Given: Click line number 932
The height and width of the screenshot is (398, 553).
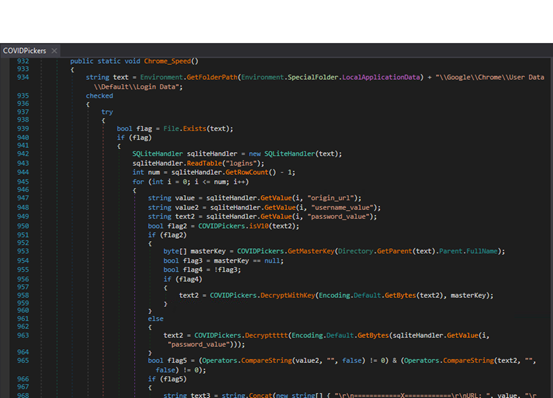Looking at the screenshot, I should point(23,61).
